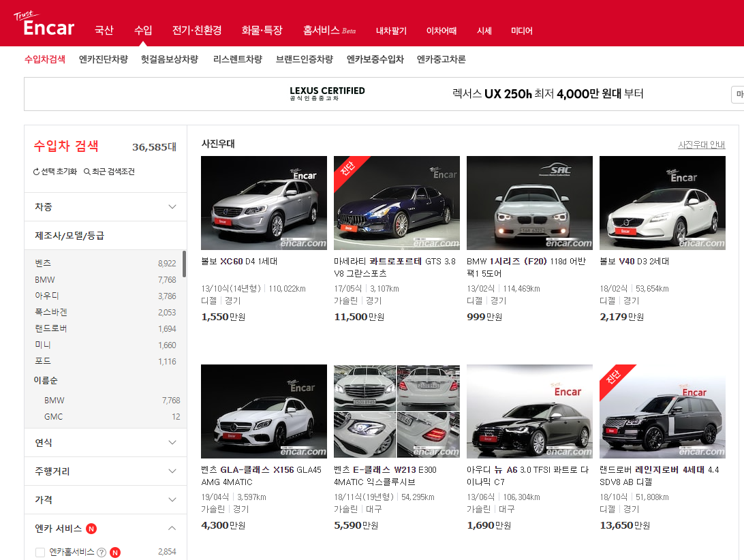The height and width of the screenshot is (560, 744).
Task: Open the Benz GLA-Class photo
Action: pos(264,411)
